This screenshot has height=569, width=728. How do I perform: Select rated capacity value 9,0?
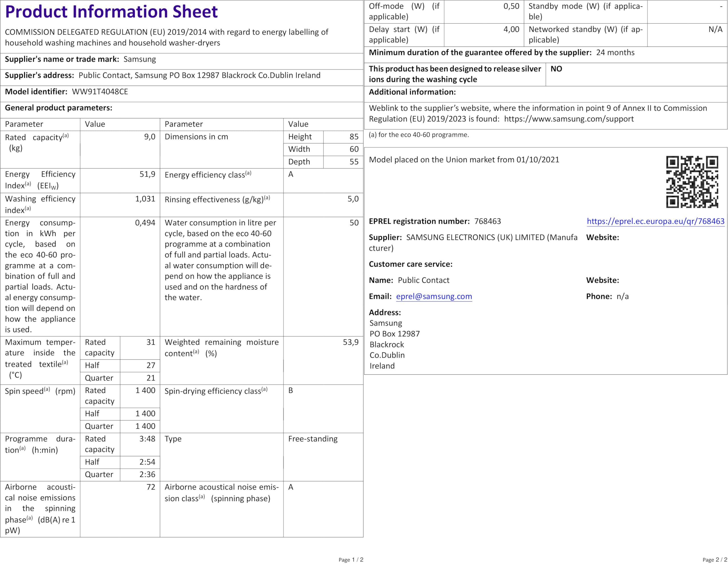pos(150,137)
